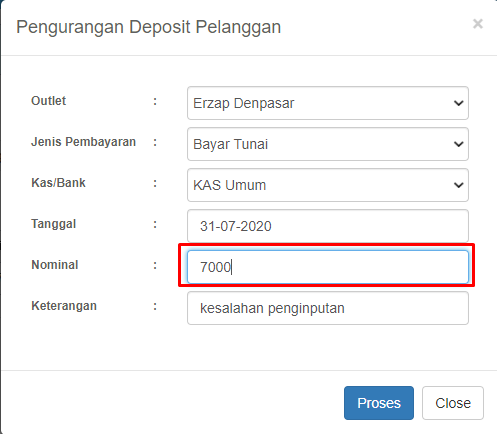Screen dimensions: 497x434
Task: Click the Keterangan label
Action: click(x=64, y=306)
